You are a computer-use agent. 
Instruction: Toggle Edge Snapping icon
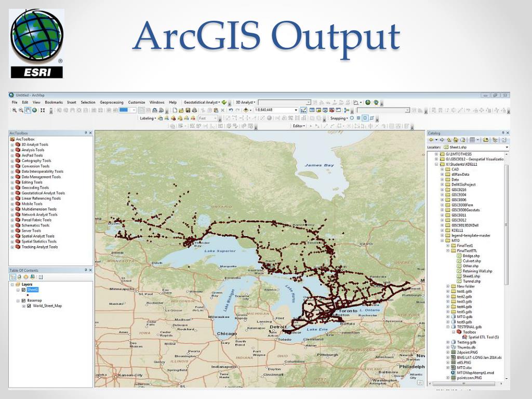pos(371,118)
